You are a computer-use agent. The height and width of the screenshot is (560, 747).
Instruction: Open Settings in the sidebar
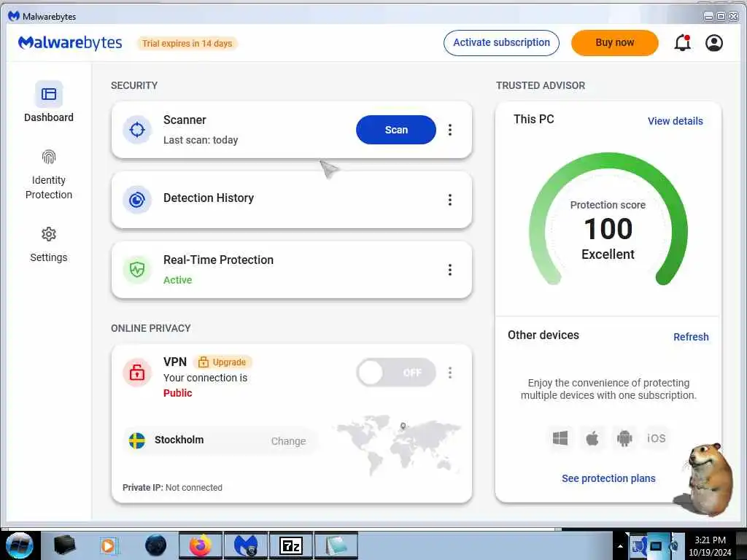tap(49, 245)
